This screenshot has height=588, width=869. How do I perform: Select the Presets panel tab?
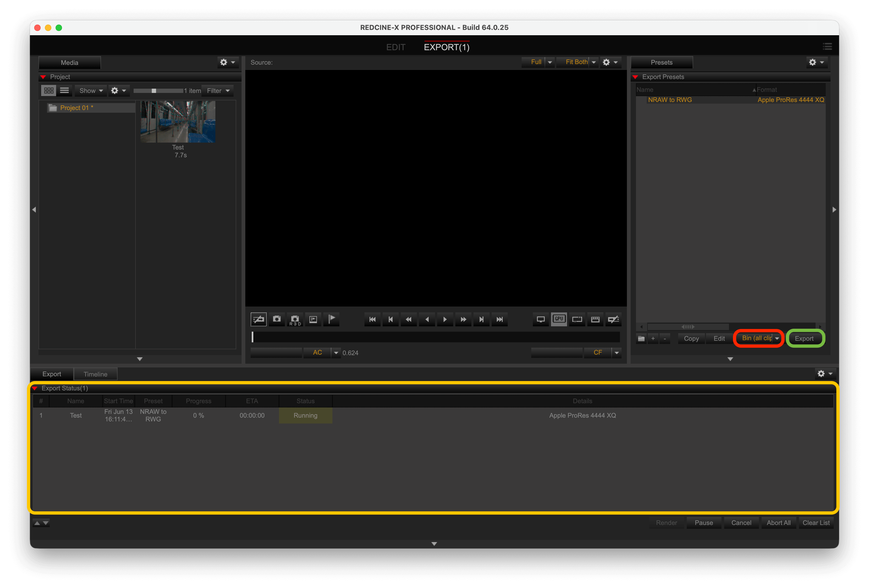point(661,62)
